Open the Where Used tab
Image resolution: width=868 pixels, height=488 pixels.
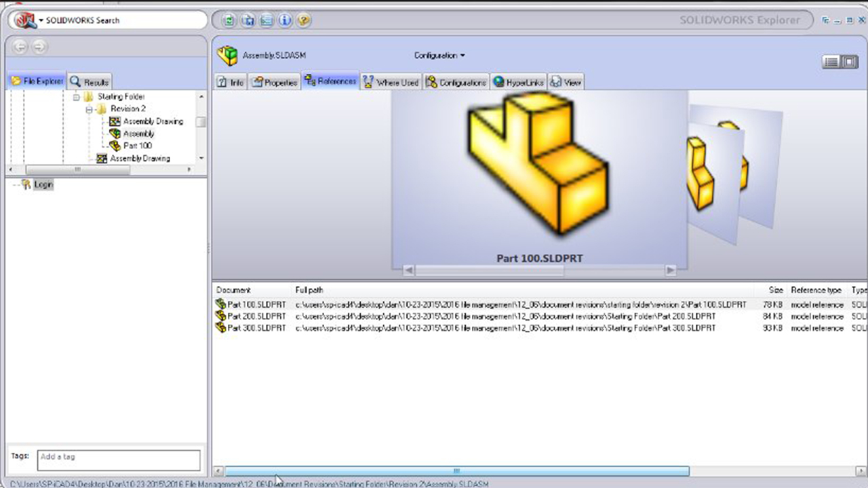[x=391, y=81]
